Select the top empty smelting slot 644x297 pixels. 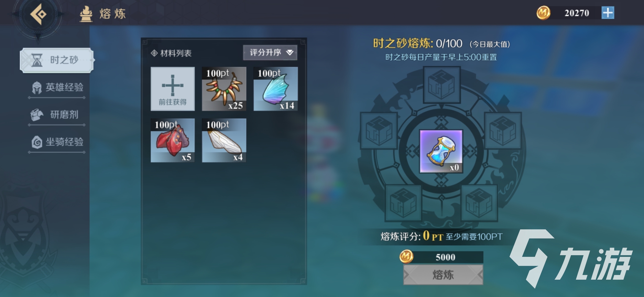(442, 85)
